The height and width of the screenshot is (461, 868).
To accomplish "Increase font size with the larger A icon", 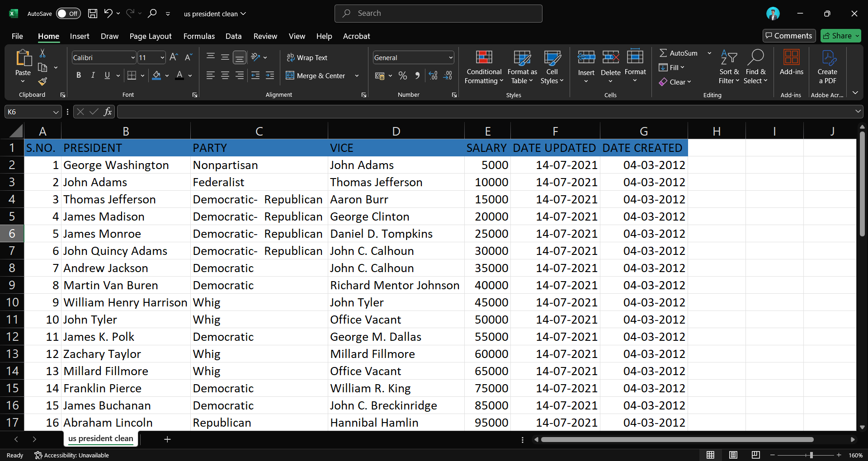I will coord(174,57).
